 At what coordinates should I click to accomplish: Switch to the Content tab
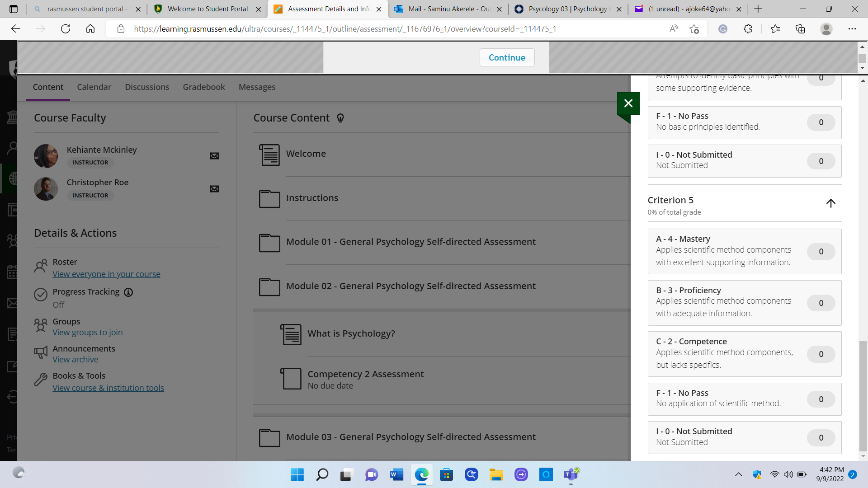48,87
